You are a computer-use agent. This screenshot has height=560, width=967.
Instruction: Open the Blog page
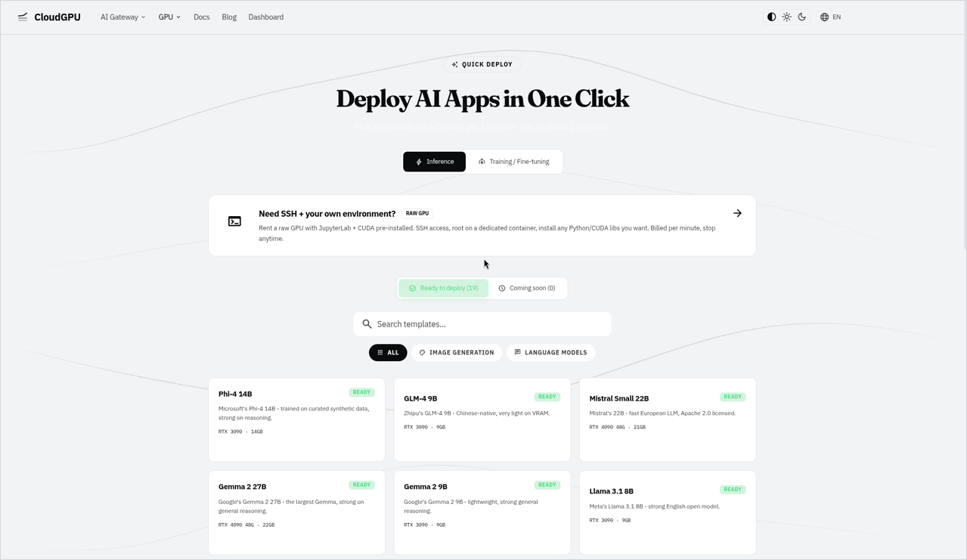229,17
